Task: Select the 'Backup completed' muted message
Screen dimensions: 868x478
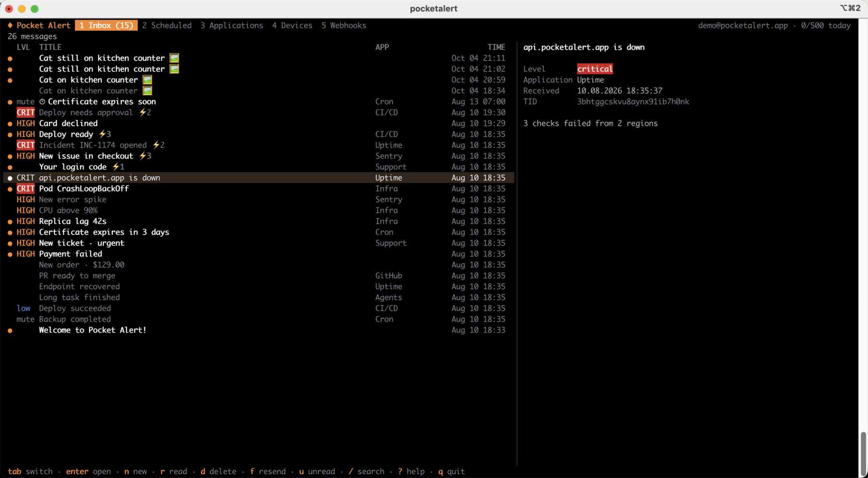Action: (258, 319)
